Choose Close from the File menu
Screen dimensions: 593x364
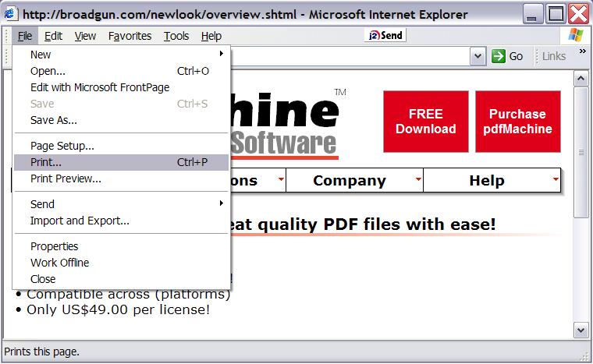click(x=122, y=279)
